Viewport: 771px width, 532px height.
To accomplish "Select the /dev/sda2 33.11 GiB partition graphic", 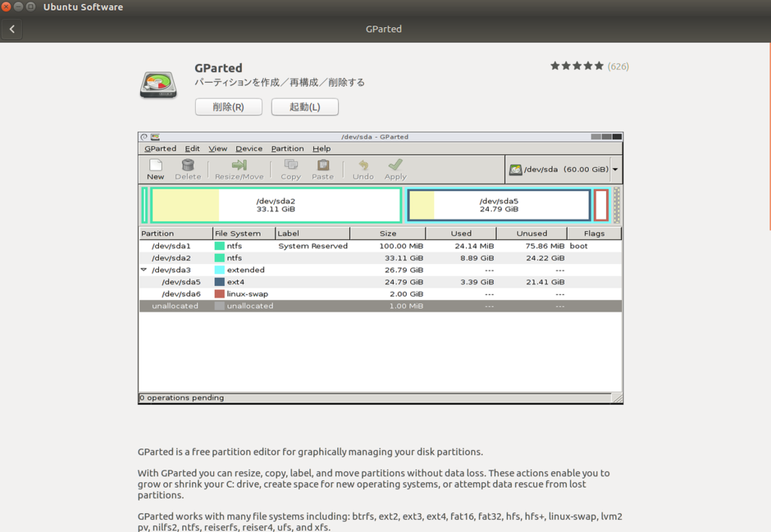I will pos(276,205).
